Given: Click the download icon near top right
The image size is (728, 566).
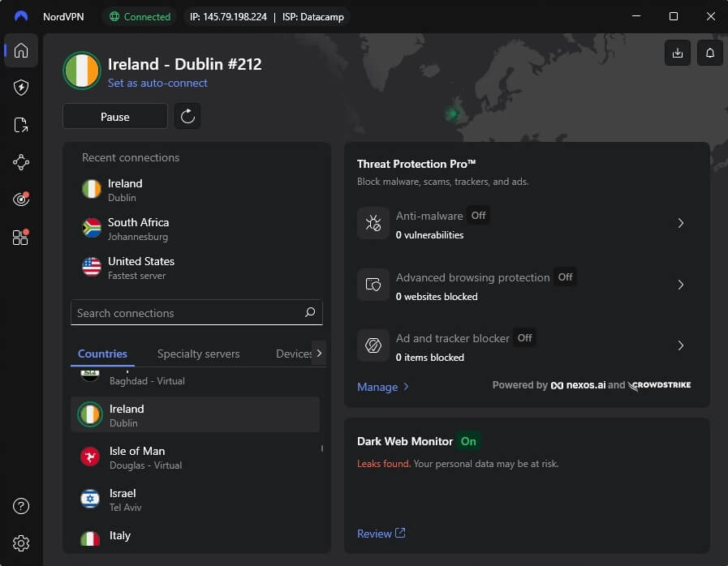Looking at the screenshot, I should tap(678, 53).
